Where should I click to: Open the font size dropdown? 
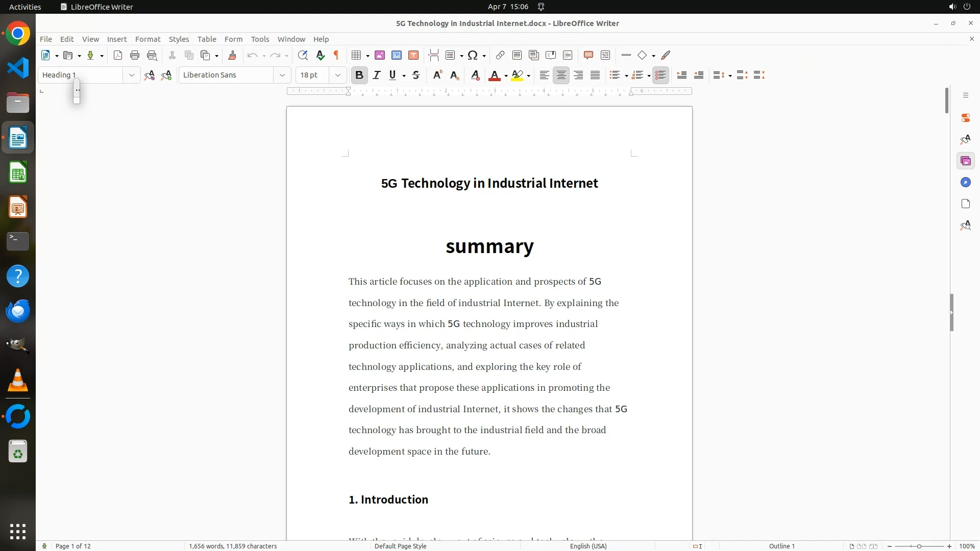[x=338, y=76]
